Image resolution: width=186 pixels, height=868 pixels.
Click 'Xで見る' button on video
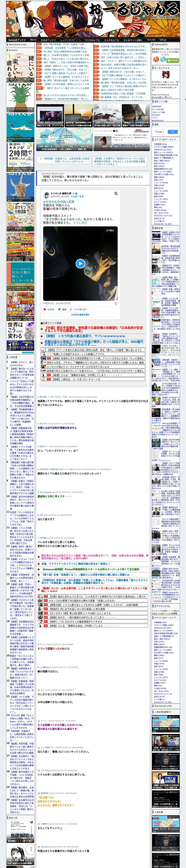click(x=110, y=230)
